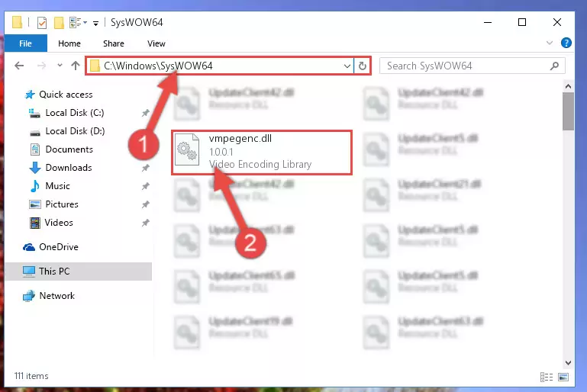The image size is (587, 392).
Task: Click the Network icon
Action: tap(29, 296)
